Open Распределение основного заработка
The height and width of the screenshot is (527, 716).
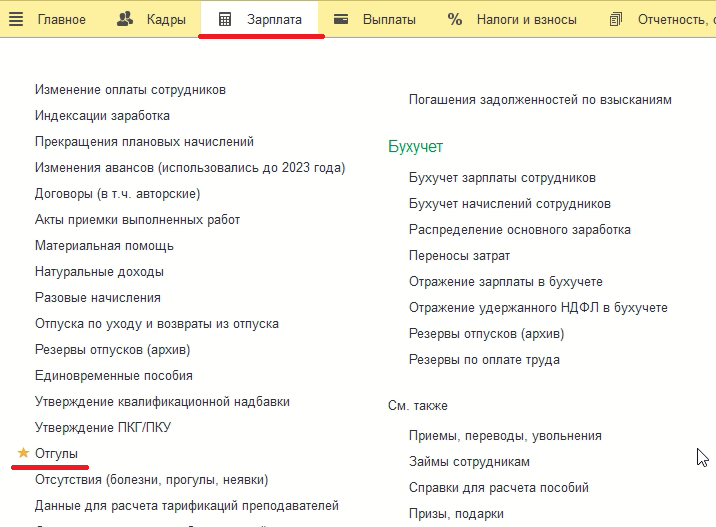(x=520, y=230)
